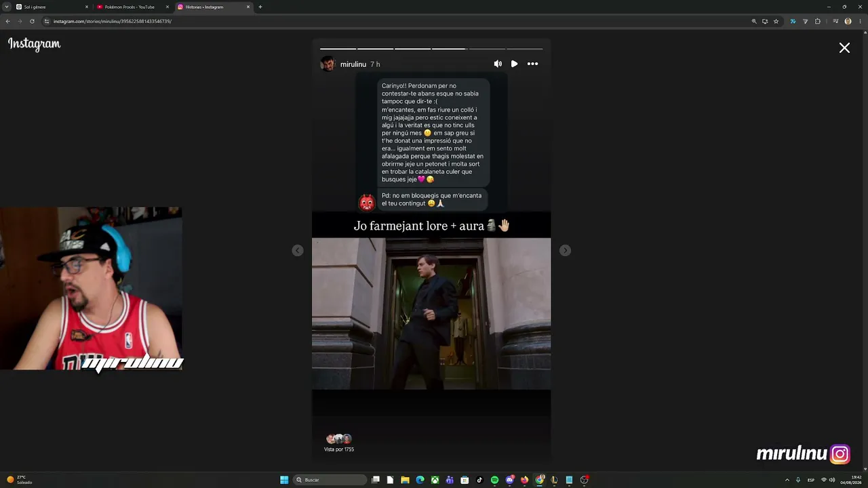
Task: Close the 'Historias • Instagram' tab
Action: pyautogui.click(x=248, y=7)
